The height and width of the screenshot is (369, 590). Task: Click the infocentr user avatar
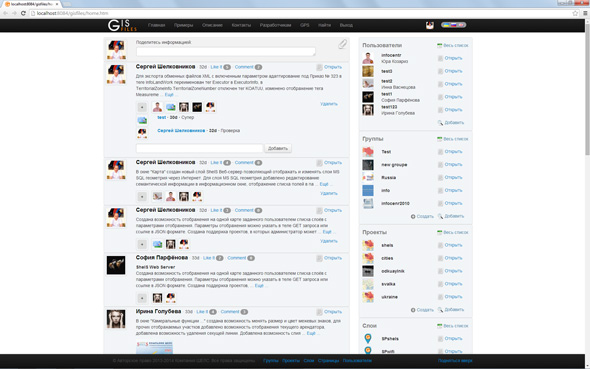[x=368, y=58]
